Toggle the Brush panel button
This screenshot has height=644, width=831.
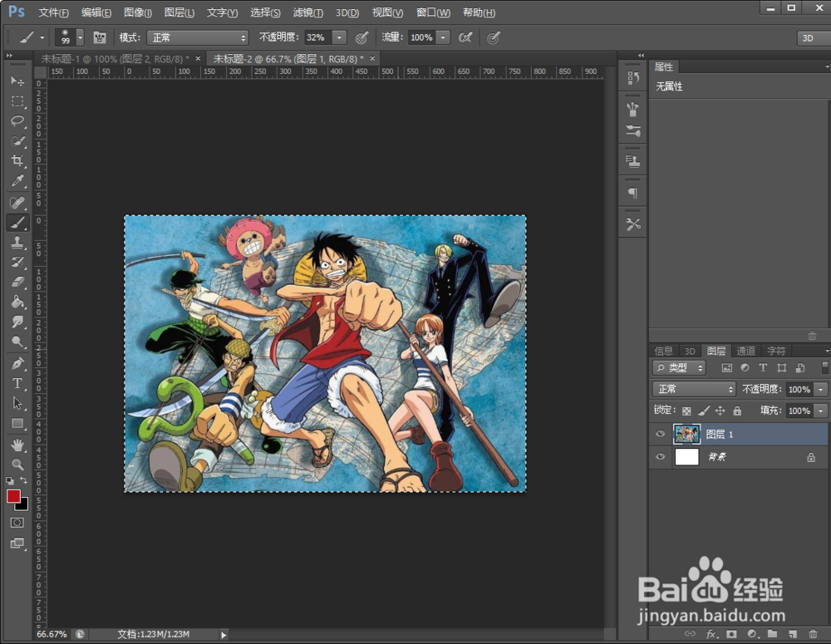click(100, 37)
